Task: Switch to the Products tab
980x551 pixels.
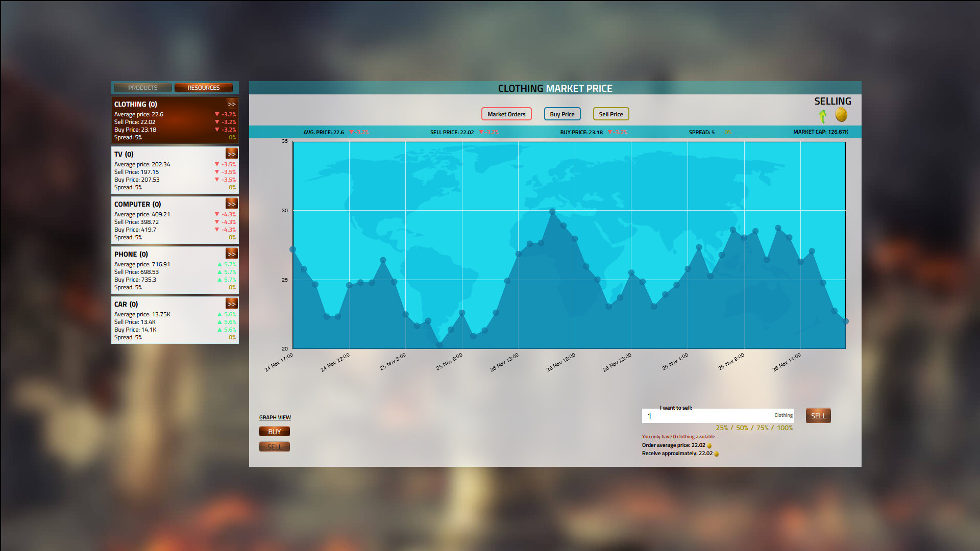Action: [x=143, y=88]
